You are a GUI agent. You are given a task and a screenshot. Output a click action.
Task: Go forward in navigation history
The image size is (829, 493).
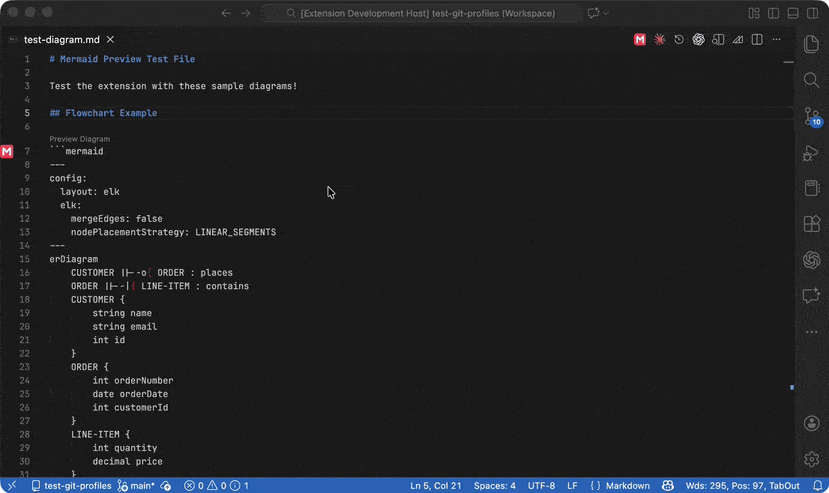(x=245, y=13)
